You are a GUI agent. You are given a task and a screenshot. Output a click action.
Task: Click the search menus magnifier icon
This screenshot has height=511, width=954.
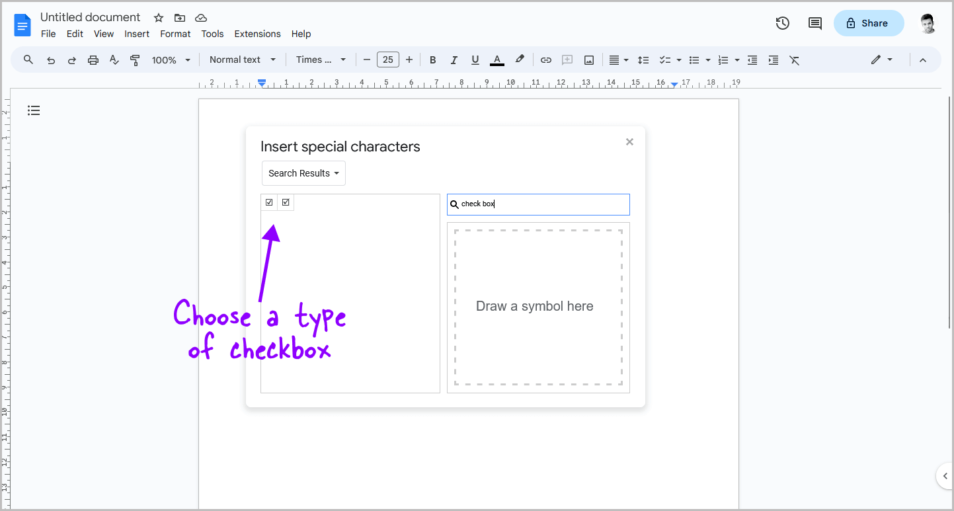pos(28,60)
